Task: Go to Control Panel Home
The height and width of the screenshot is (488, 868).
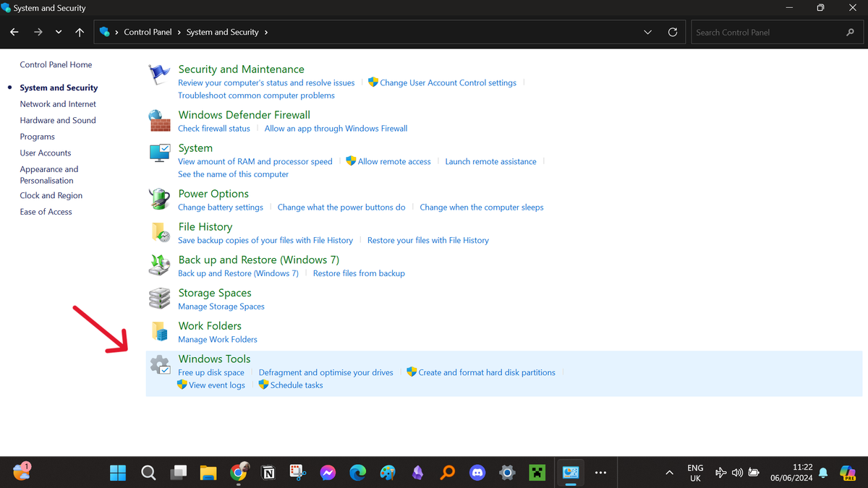Action: click(x=56, y=64)
